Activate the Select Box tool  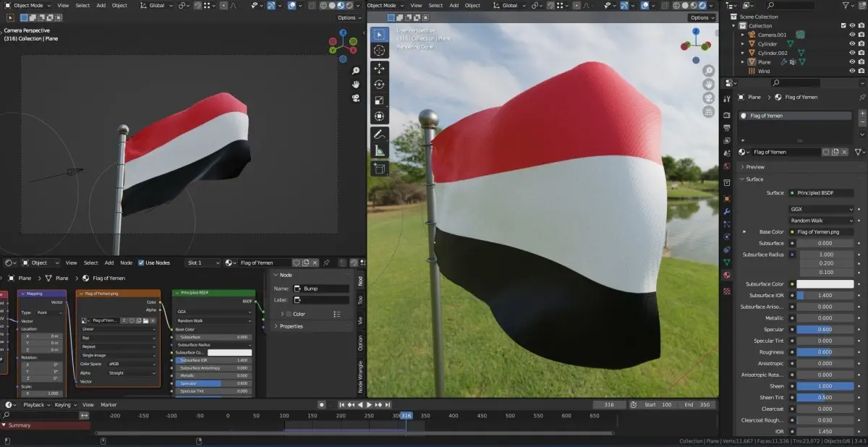click(x=379, y=34)
